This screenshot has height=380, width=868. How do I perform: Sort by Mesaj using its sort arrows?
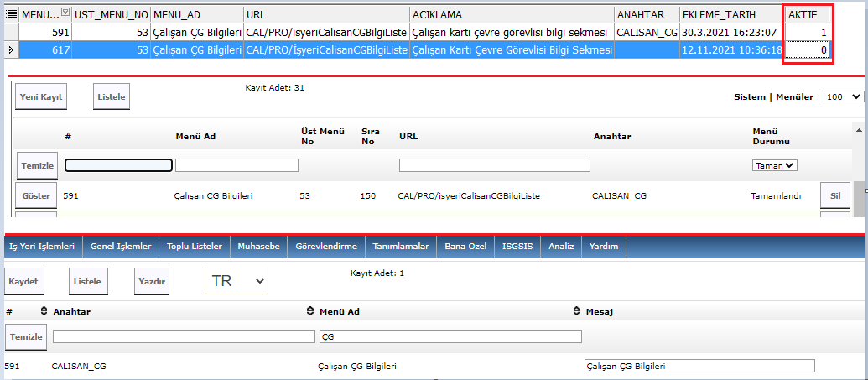(x=578, y=311)
